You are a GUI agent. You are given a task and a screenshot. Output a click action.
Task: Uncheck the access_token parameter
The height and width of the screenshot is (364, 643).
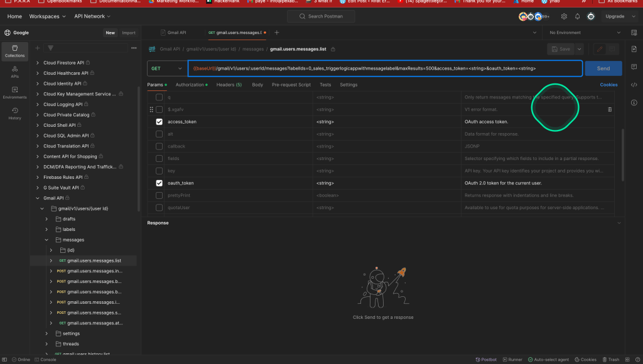(x=159, y=122)
